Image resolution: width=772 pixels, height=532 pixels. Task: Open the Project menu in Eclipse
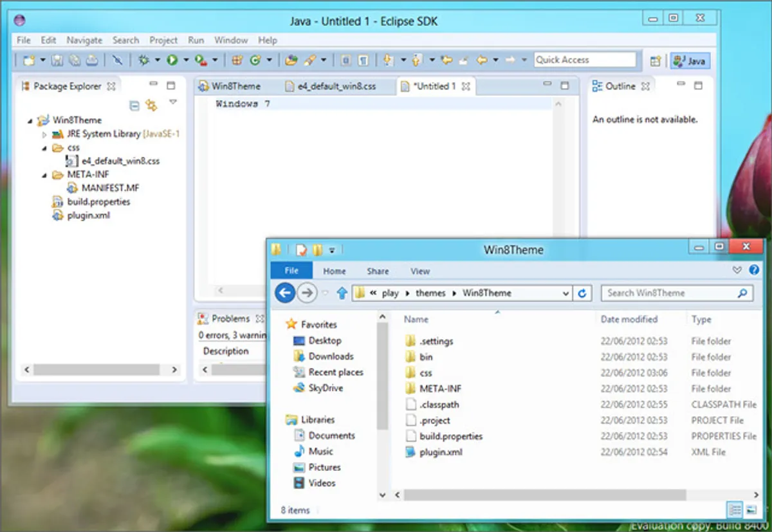tap(163, 40)
